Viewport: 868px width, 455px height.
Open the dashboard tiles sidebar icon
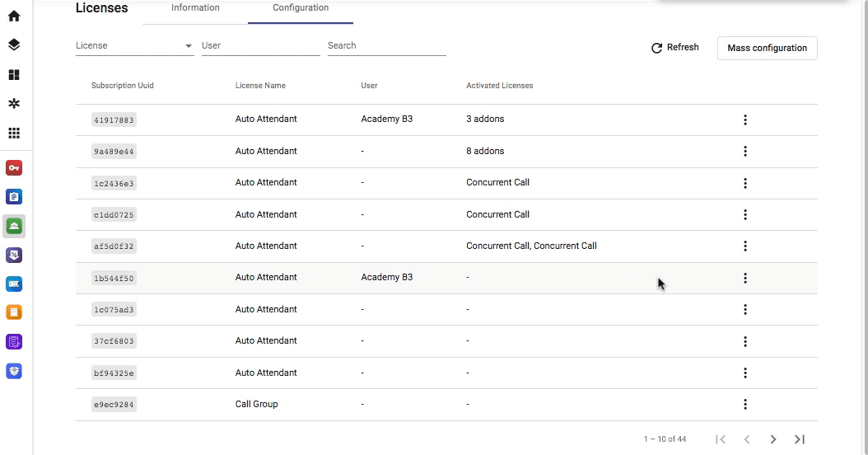(x=14, y=75)
